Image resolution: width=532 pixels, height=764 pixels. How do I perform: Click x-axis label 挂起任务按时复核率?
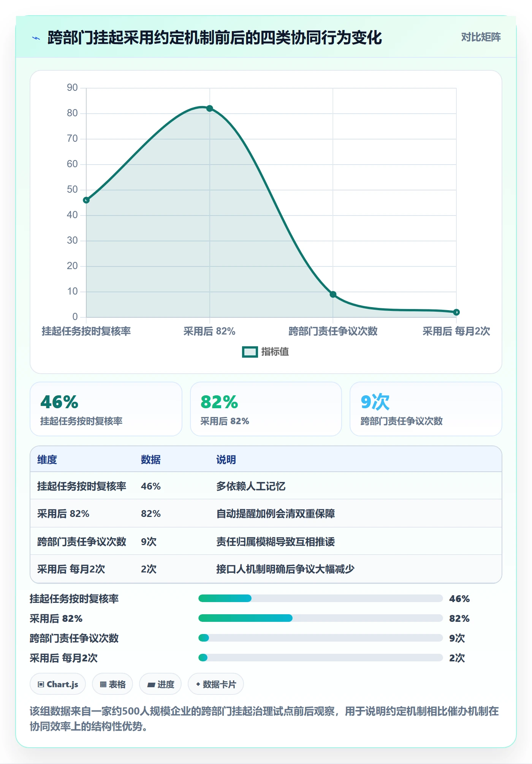[86, 331]
